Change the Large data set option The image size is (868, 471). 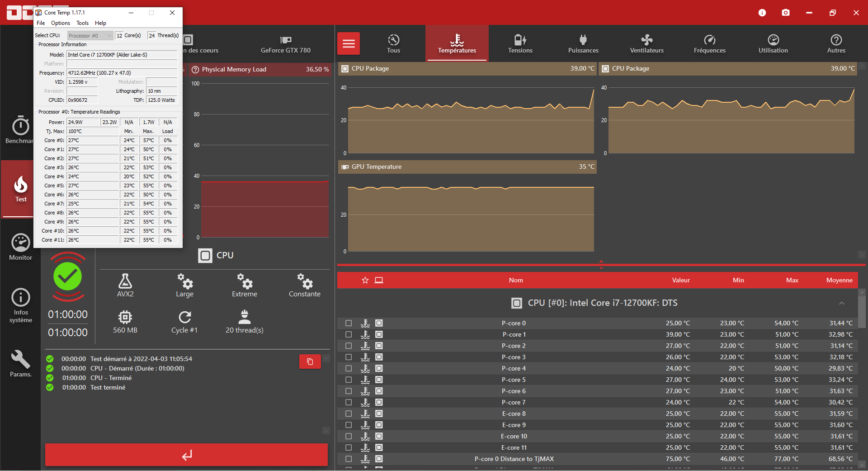click(184, 285)
